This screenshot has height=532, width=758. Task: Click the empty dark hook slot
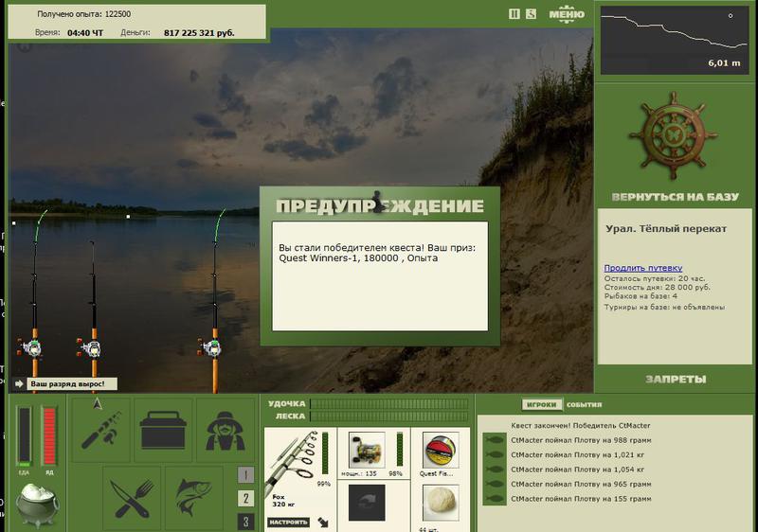click(367, 503)
